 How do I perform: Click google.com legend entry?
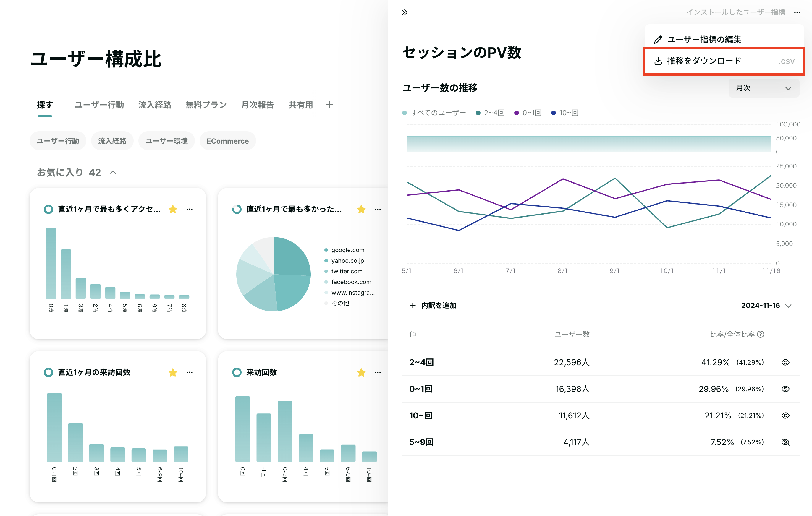[x=344, y=250]
